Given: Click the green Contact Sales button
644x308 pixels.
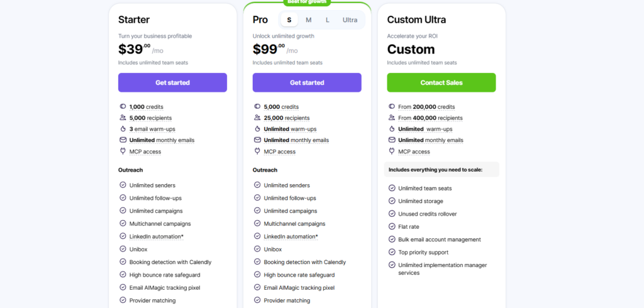Looking at the screenshot, I should pos(441,82).
